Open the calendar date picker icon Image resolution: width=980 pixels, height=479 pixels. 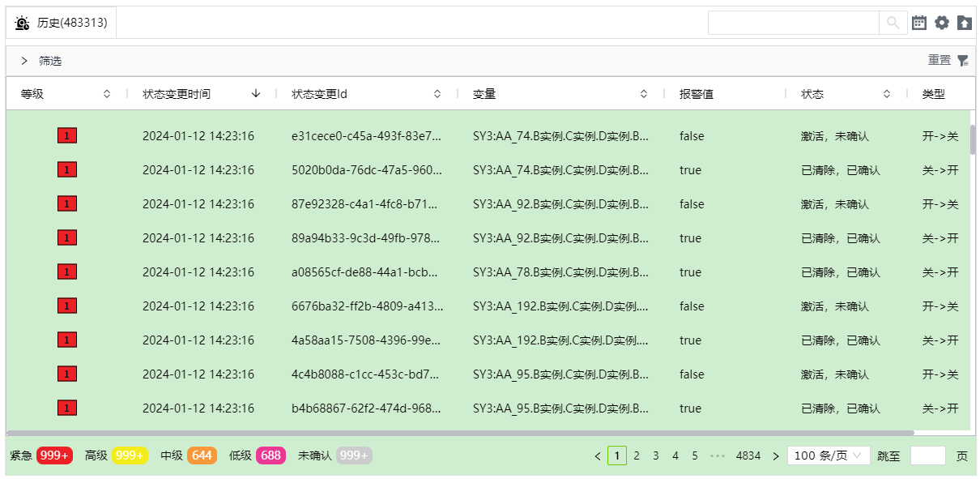click(919, 23)
